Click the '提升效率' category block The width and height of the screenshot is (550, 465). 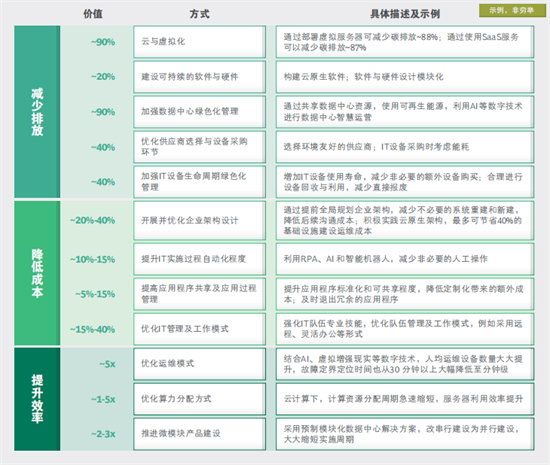click(x=37, y=399)
